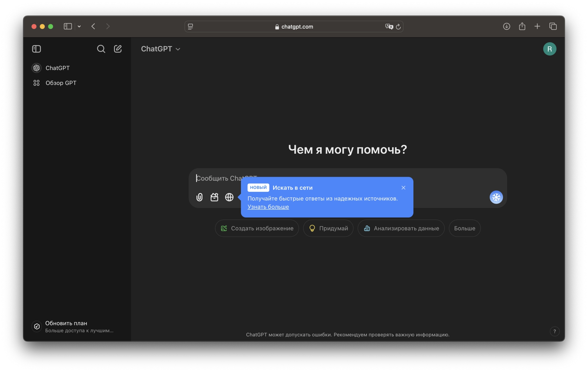Dismiss the Искать в сети tooltip
The image size is (588, 372).
click(403, 188)
